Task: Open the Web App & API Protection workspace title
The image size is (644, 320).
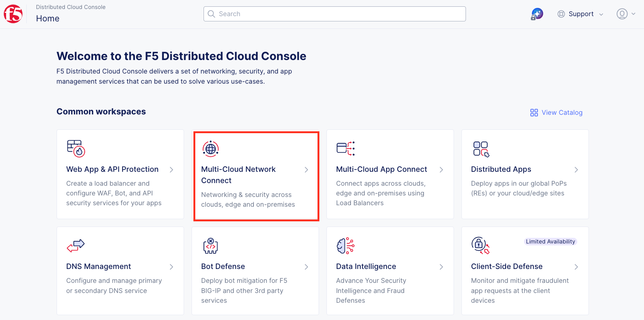Action: [112, 169]
